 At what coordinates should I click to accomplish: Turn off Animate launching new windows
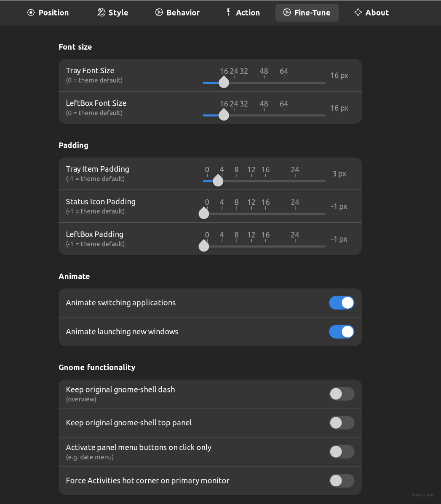pyautogui.click(x=342, y=332)
